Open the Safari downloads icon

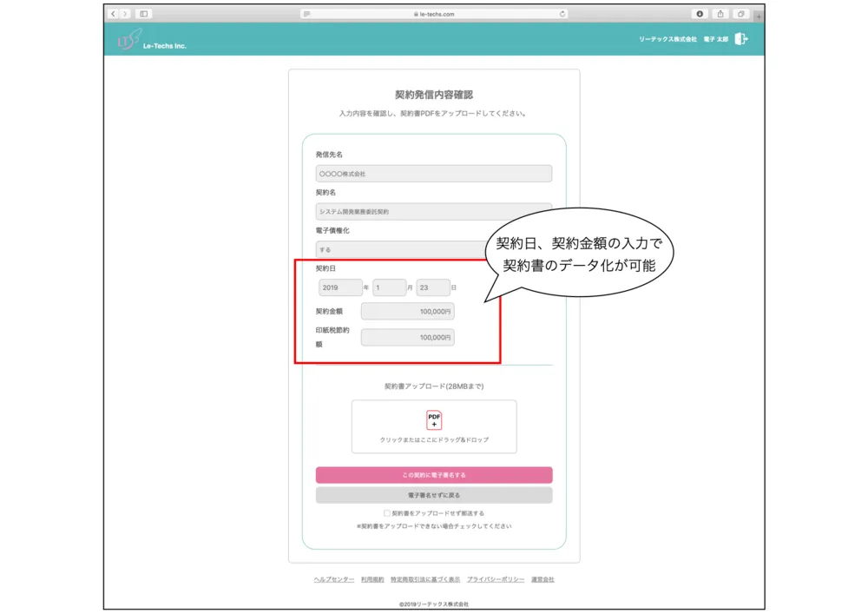click(700, 14)
